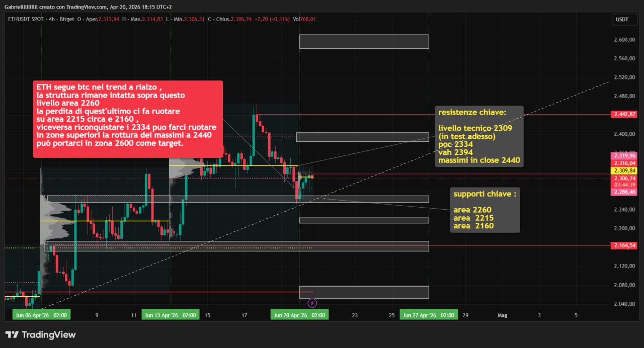This screenshot has height=348, width=644.
Task: Click the 2.306,74 current price label
Action: 625,178
